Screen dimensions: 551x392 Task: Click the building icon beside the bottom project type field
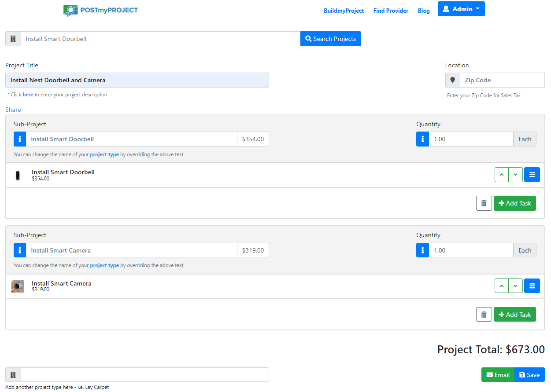[x=13, y=375]
